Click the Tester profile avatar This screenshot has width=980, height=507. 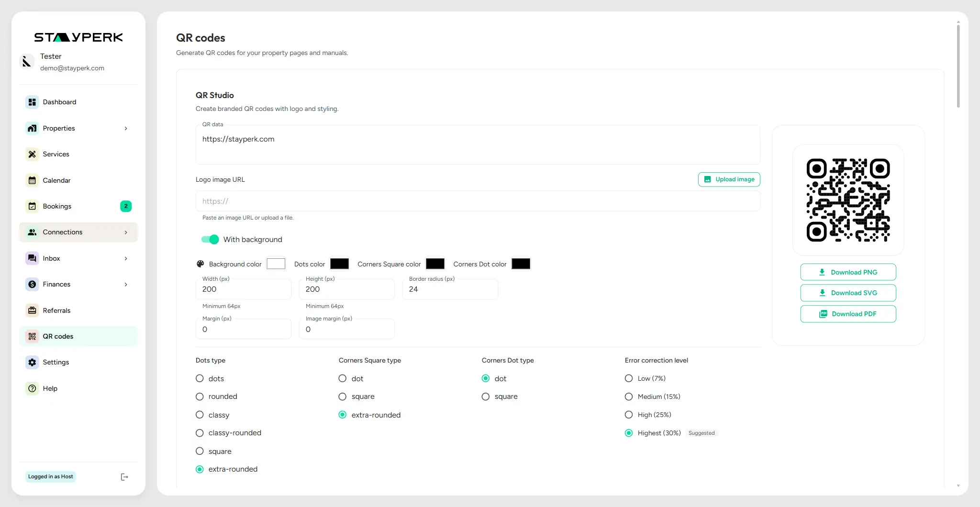click(27, 61)
